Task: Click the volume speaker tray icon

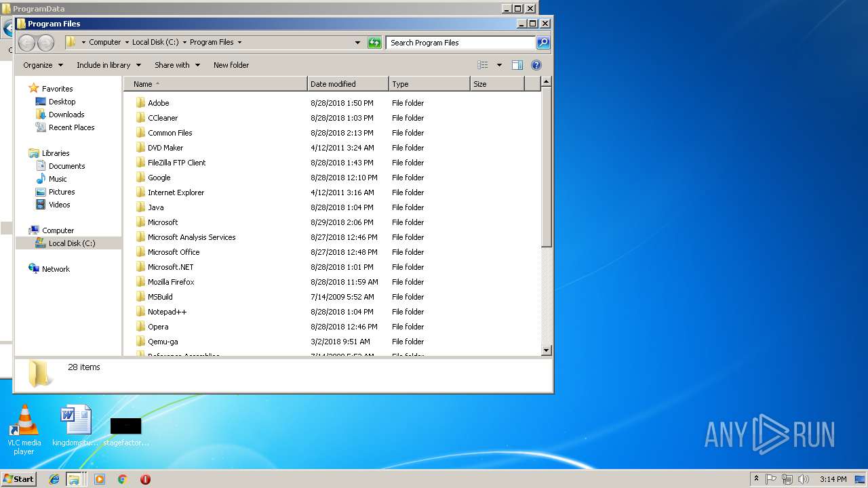Action: 804,479
